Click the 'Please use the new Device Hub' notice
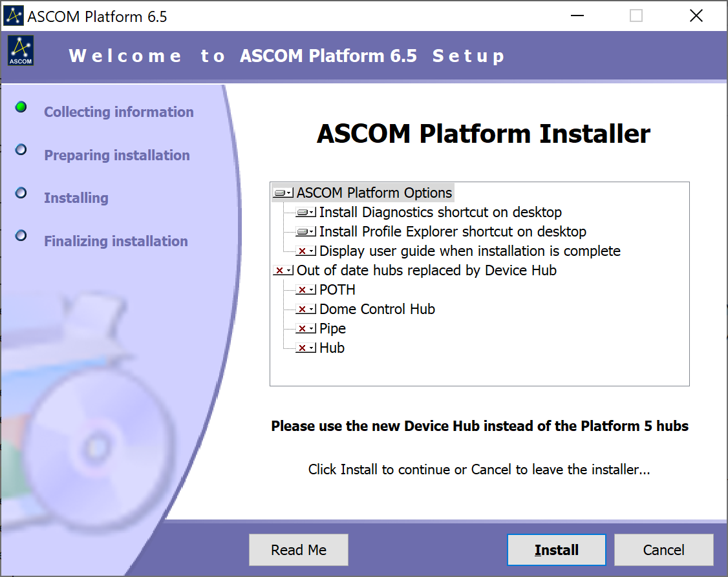This screenshot has width=728, height=577. coord(480,426)
